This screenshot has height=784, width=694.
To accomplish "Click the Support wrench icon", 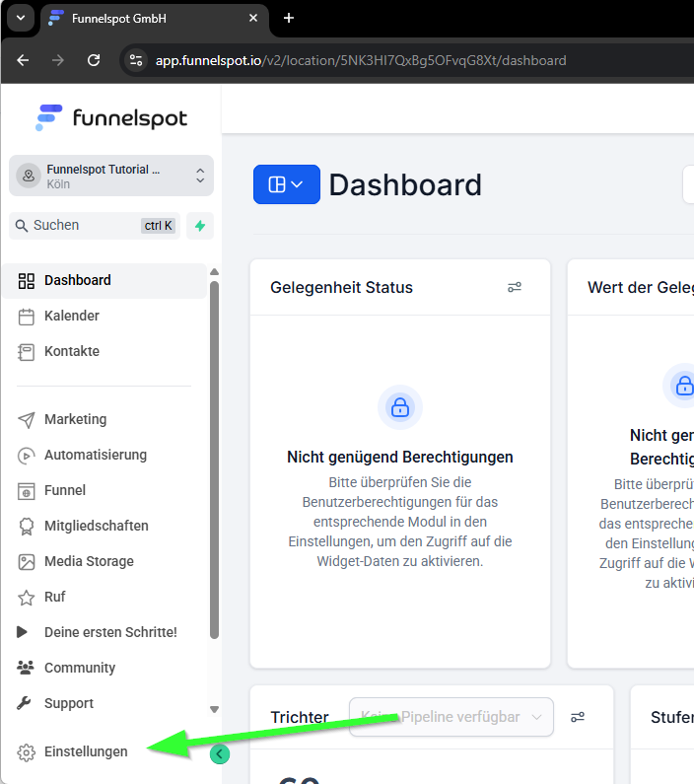I will [x=24, y=703].
